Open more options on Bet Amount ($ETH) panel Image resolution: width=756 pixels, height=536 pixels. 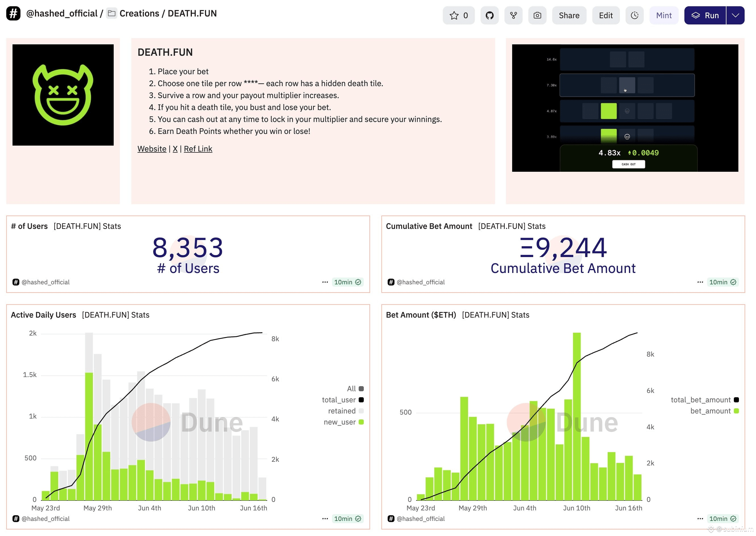click(700, 518)
